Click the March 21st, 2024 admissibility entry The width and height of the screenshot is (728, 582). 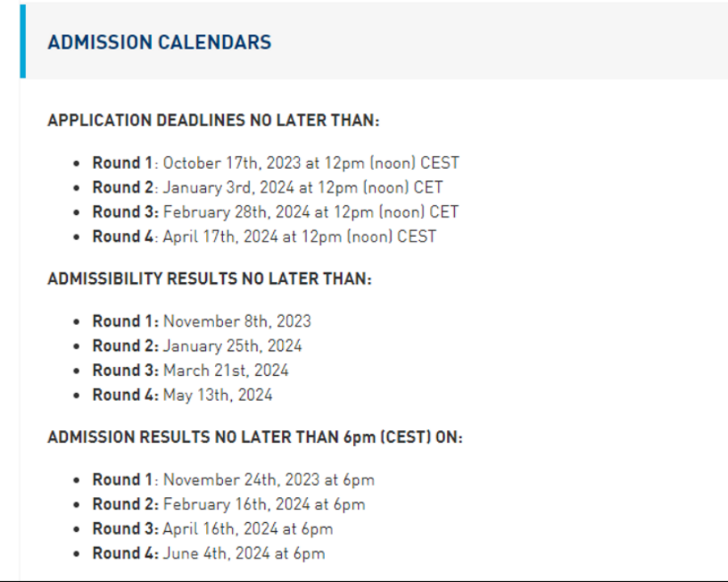[x=226, y=370]
